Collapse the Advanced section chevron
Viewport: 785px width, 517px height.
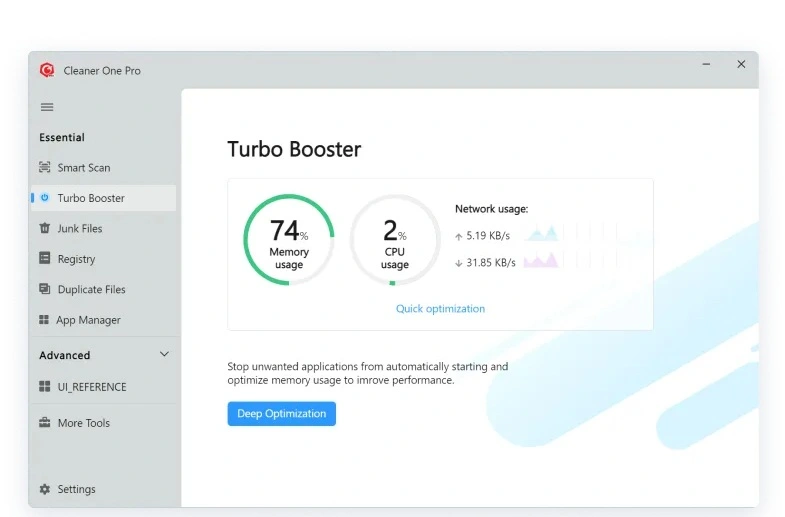[x=164, y=354]
